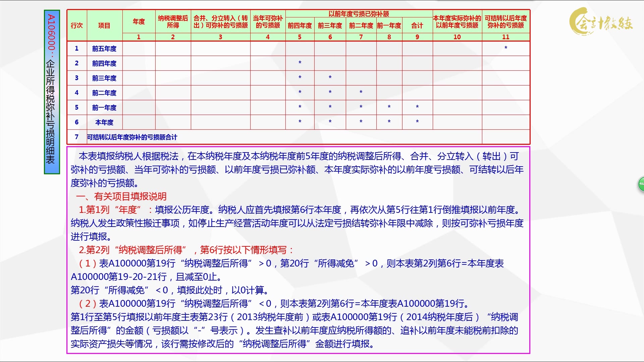Viewport: 644px width, 362px height.
Task: Select the 前四年度 sub-column header
Action: [300, 25]
